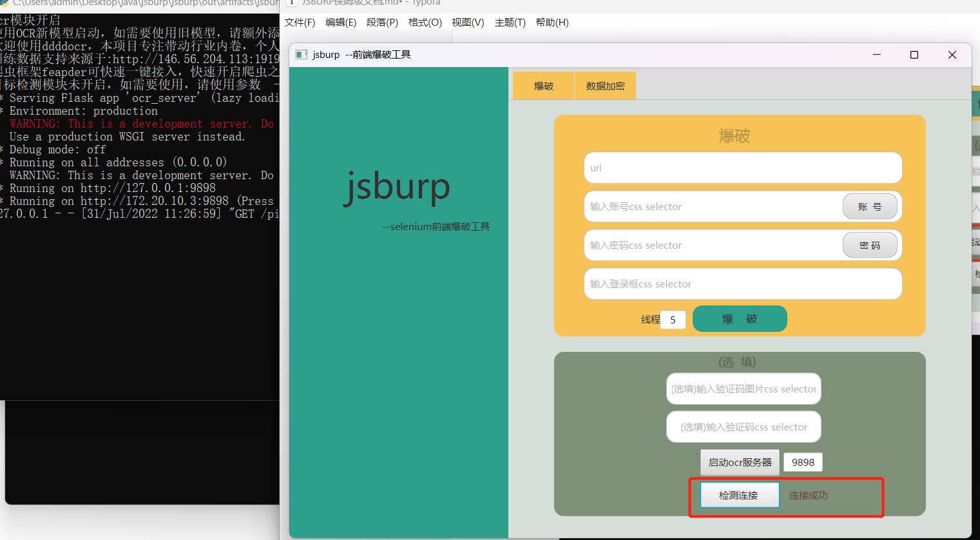Click the 'Debug mode: off' console line
980x540 pixels.
click(x=57, y=149)
